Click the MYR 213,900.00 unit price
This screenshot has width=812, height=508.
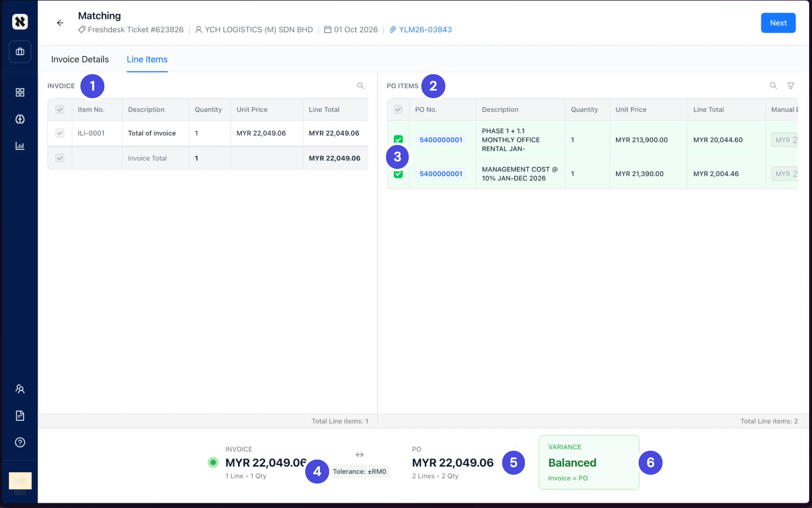point(642,140)
